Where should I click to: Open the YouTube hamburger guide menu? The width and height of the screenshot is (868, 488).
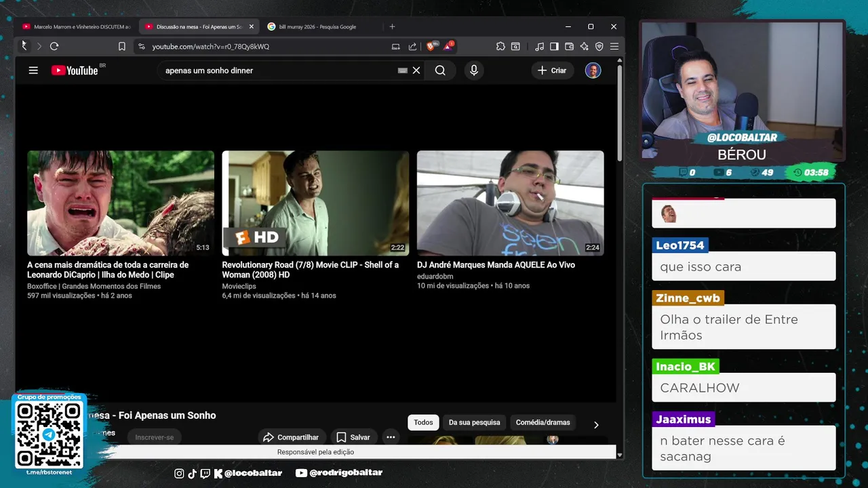33,70
